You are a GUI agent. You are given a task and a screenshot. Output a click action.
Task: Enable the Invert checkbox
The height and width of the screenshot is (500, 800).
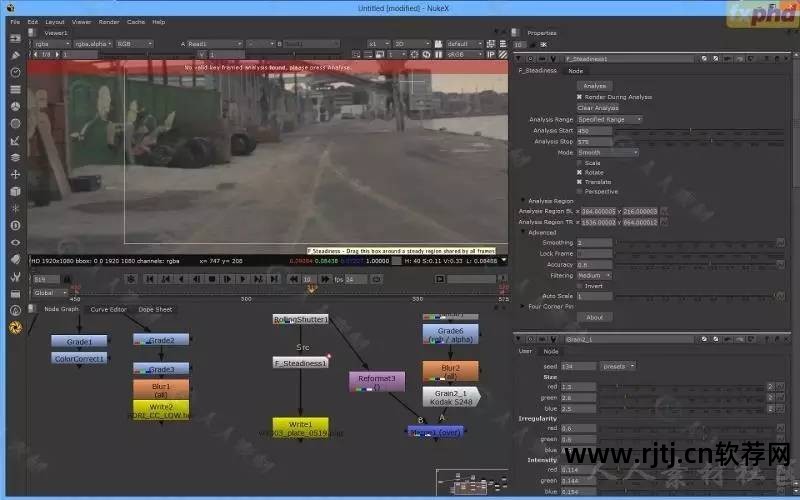pos(579,286)
